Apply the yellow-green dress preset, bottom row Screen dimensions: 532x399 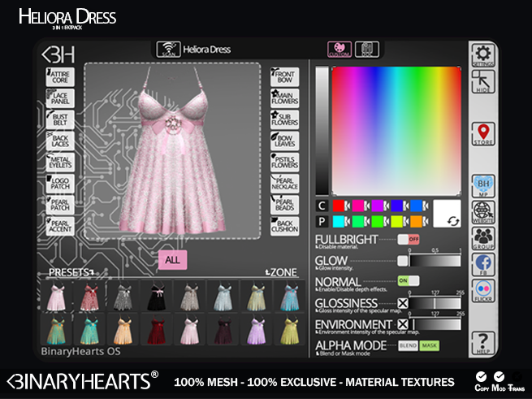pos(290,330)
